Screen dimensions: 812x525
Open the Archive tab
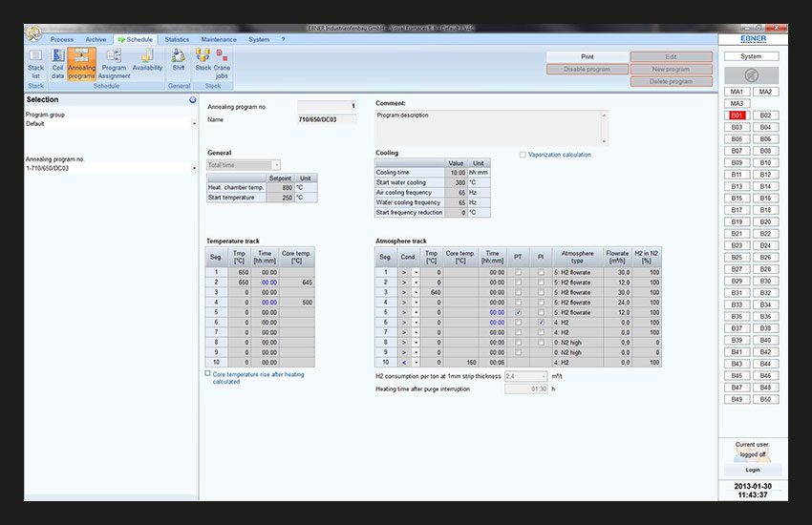pyautogui.click(x=96, y=39)
